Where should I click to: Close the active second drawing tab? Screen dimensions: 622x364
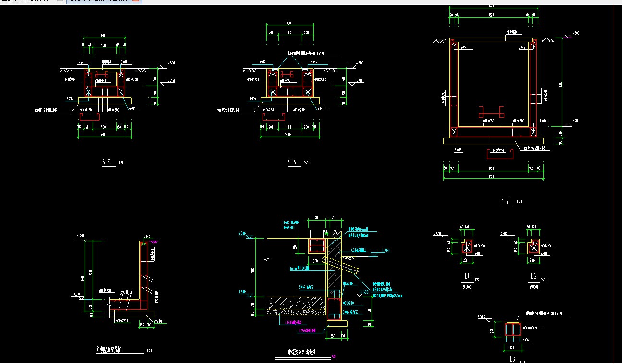point(135,1)
